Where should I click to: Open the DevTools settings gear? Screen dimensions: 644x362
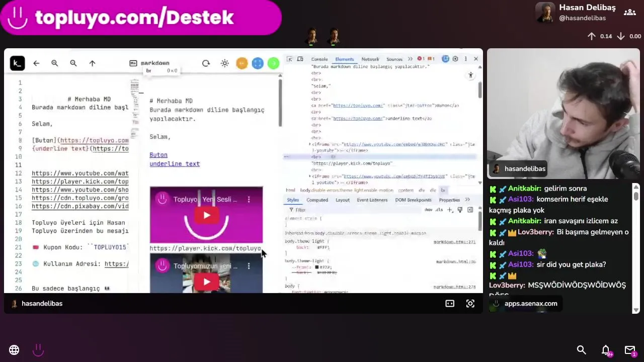pos(455,59)
